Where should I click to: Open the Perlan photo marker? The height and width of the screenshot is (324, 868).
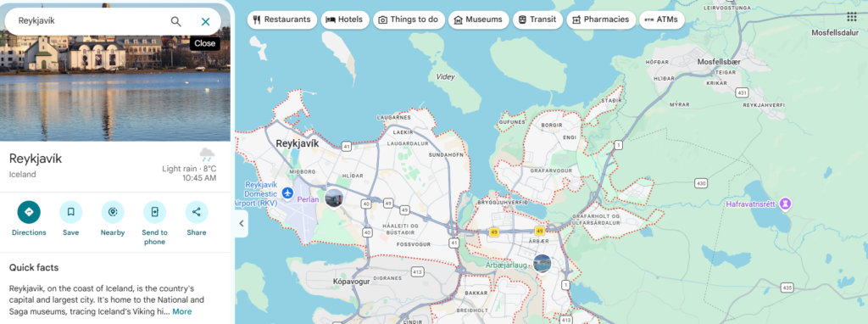(334, 198)
